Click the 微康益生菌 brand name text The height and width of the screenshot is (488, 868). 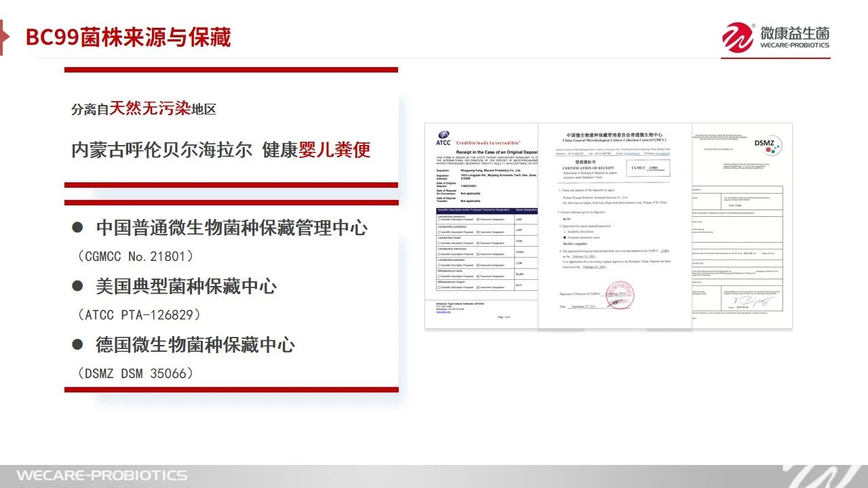coord(794,33)
